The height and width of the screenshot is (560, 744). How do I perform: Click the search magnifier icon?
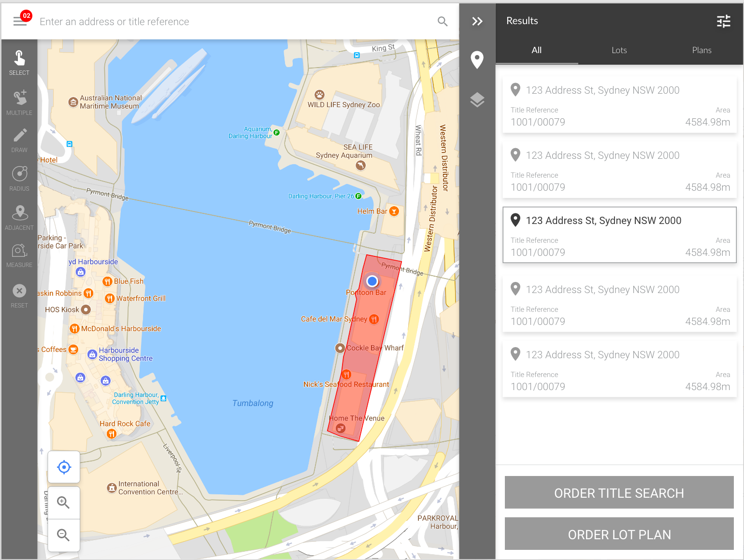443,21
